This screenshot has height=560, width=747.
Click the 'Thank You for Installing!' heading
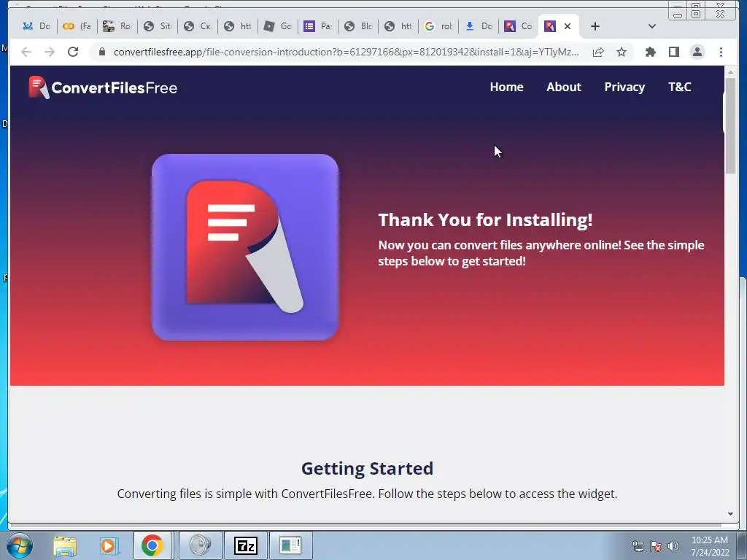[x=485, y=220]
